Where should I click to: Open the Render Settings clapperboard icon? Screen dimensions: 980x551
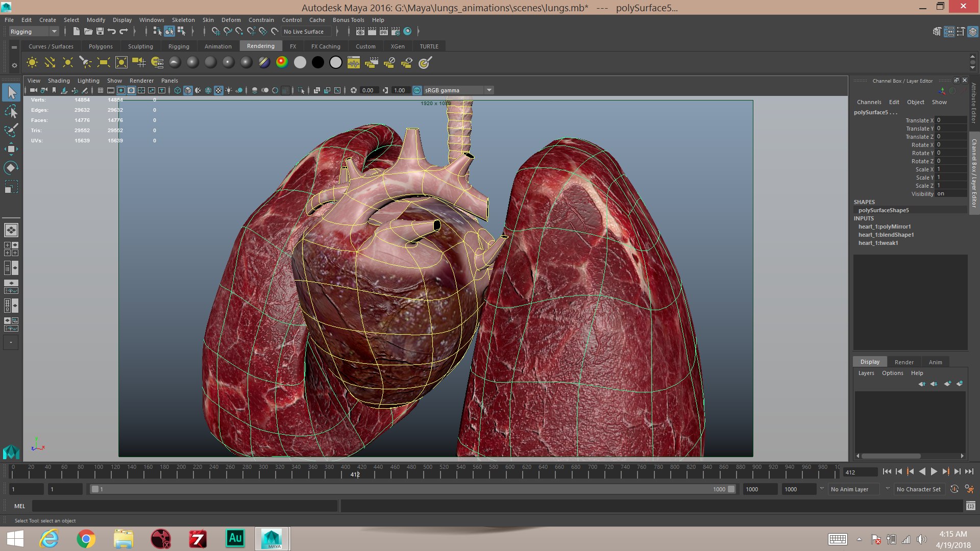pyautogui.click(x=396, y=32)
